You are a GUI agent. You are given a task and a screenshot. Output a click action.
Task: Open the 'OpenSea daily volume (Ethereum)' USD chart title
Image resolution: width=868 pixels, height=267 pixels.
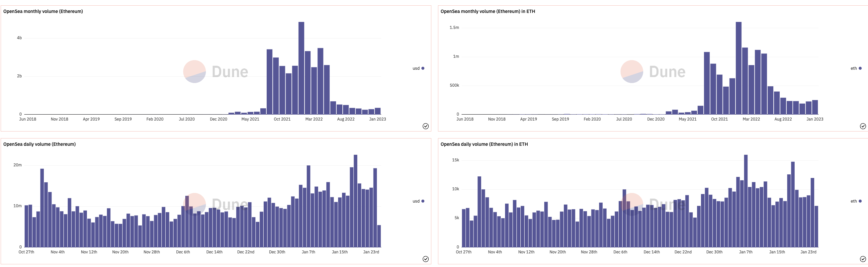point(40,144)
